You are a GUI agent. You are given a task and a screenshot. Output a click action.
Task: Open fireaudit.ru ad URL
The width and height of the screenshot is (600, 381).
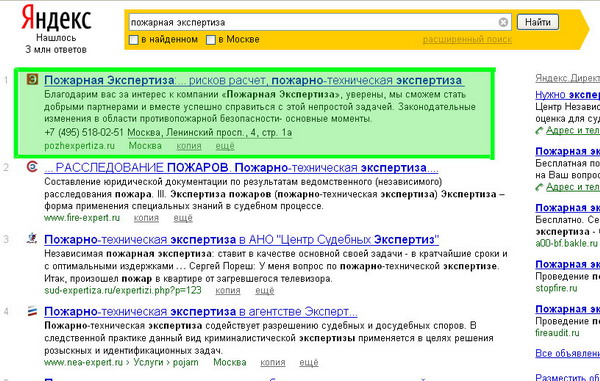coord(557,333)
